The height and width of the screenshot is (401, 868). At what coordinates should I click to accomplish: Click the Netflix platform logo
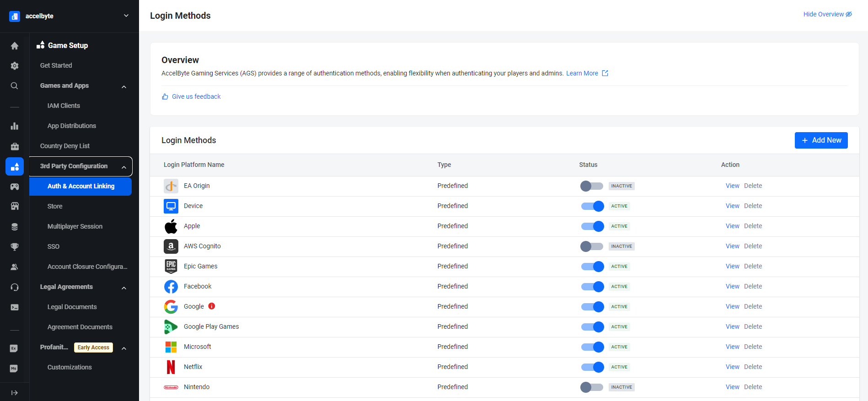click(171, 367)
